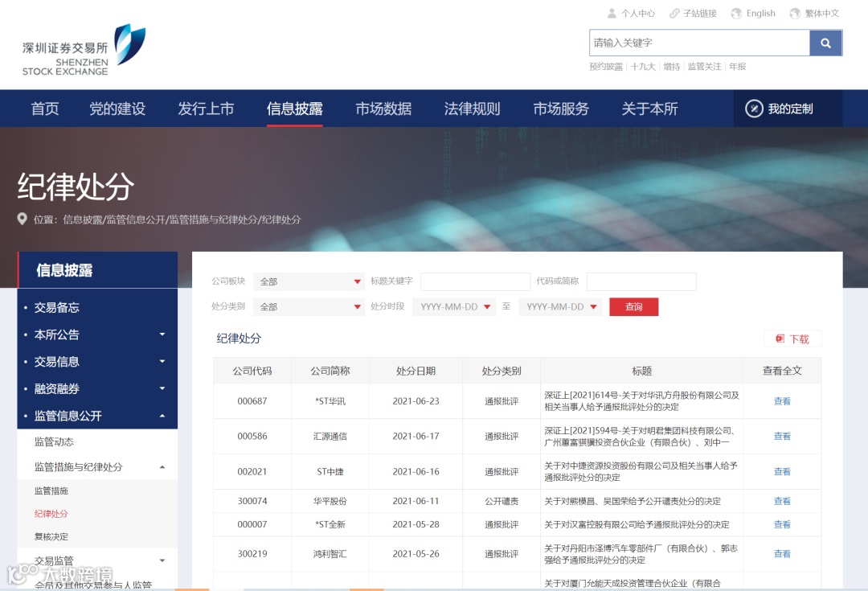Open the 党的建设 nav menu

117,109
